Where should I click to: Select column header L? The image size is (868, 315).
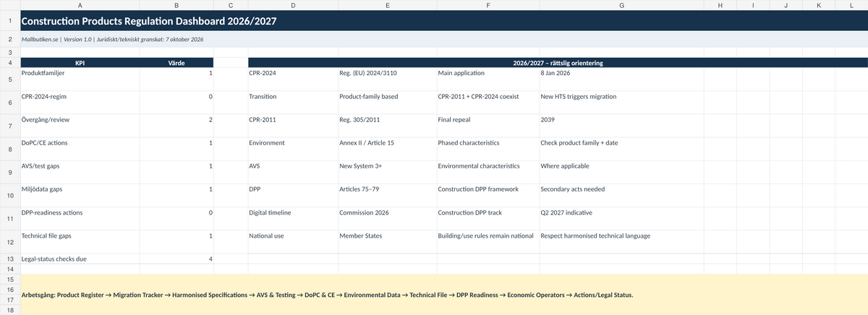point(851,6)
